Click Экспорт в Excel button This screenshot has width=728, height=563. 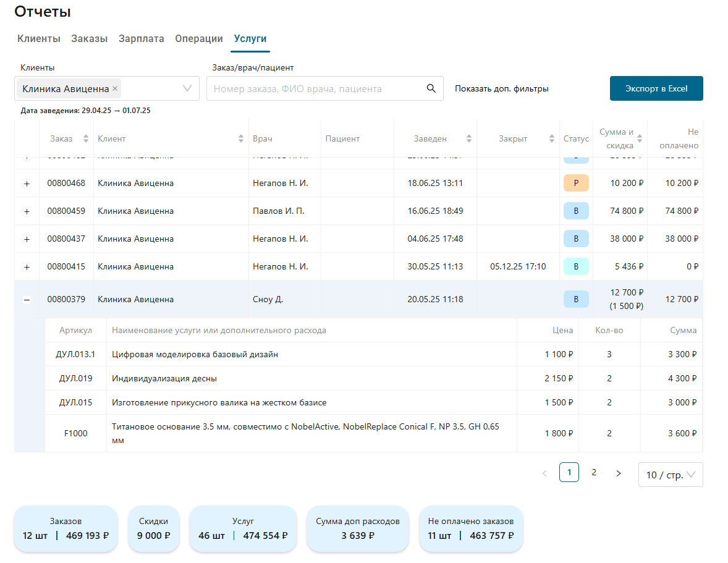[656, 88]
